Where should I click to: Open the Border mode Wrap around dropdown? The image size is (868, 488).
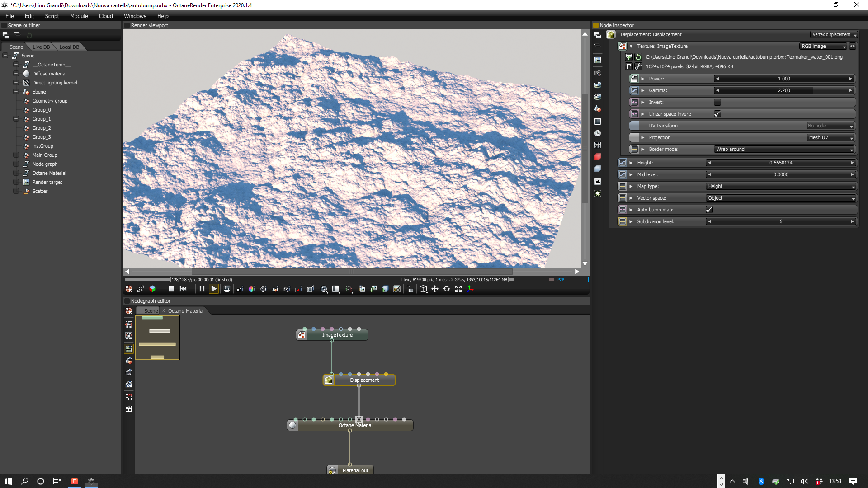784,149
